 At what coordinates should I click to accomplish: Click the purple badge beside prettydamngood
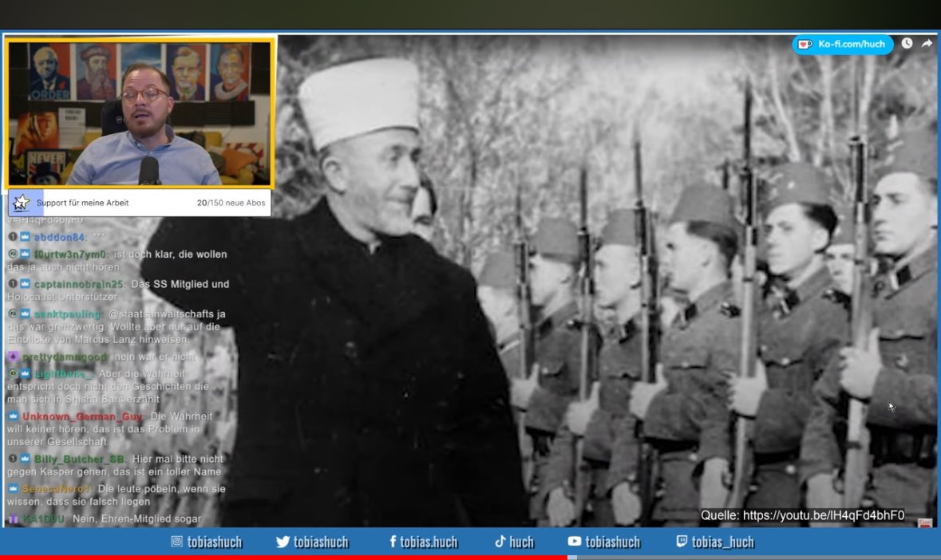(13, 356)
